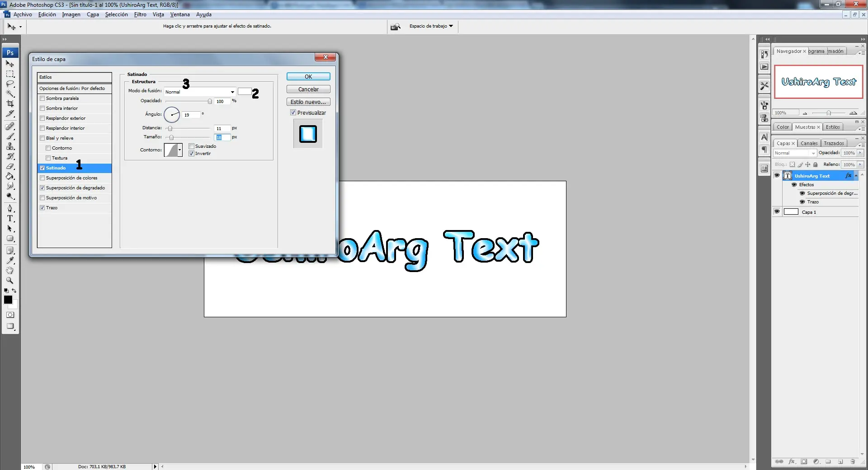This screenshot has width=868, height=470.
Task: Open the Modo de fusión dropdown
Action: pyautogui.click(x=200, y=92)
